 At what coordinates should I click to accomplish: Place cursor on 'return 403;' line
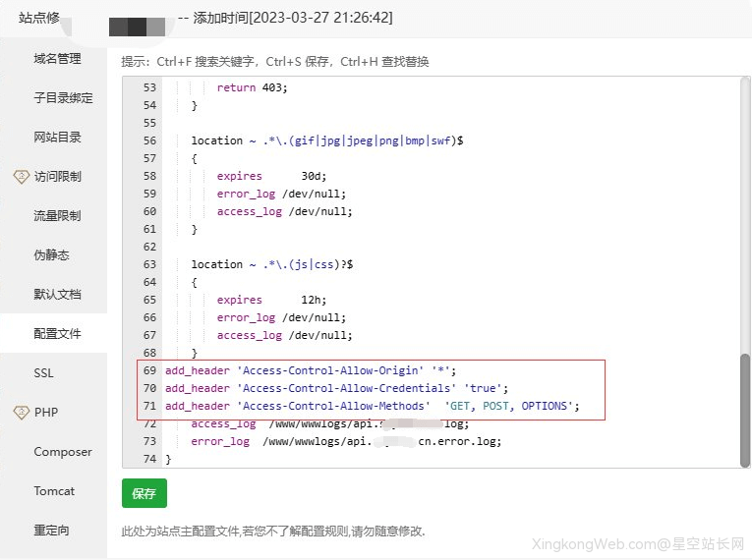point(252,87)
